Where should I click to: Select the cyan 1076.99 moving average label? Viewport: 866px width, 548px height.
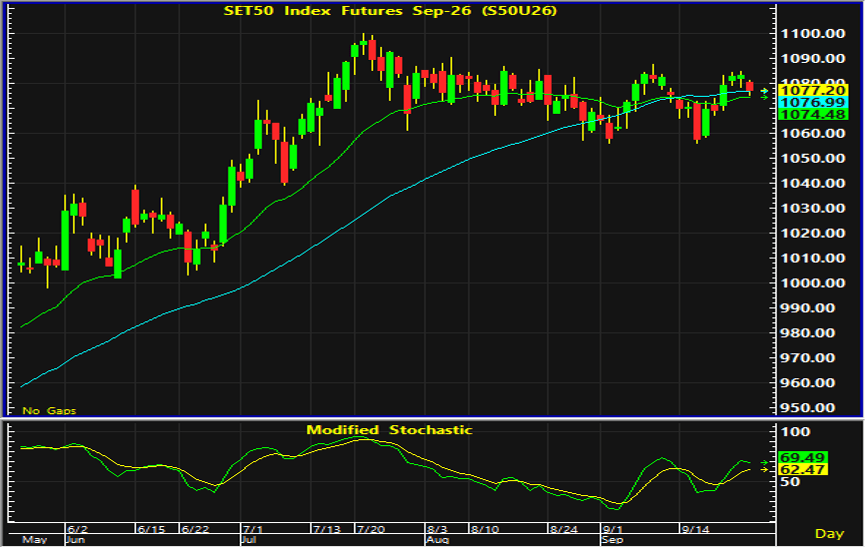814,102
